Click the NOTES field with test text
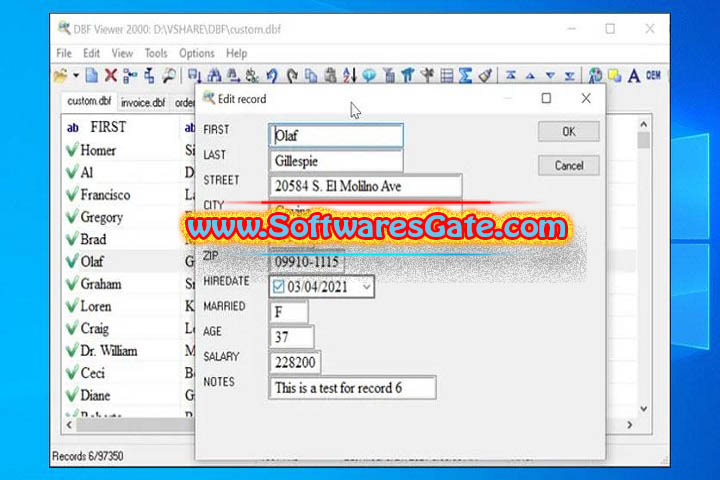 tap(352, 388)
